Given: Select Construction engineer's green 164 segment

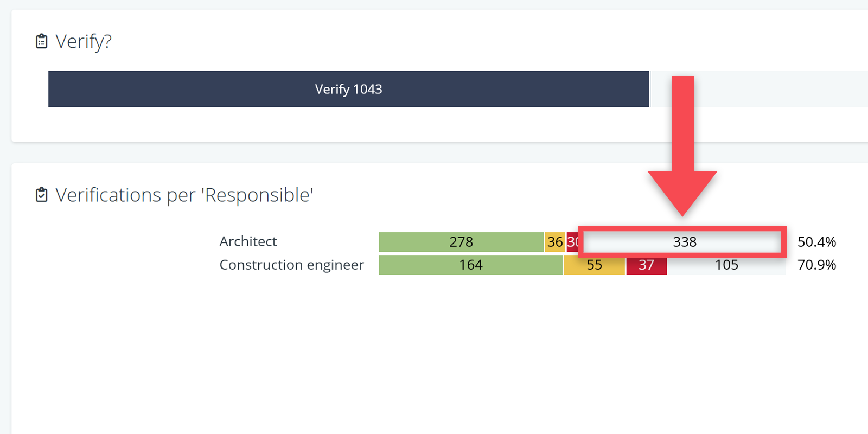Looking at the screenshot, I should pos(470,265).
